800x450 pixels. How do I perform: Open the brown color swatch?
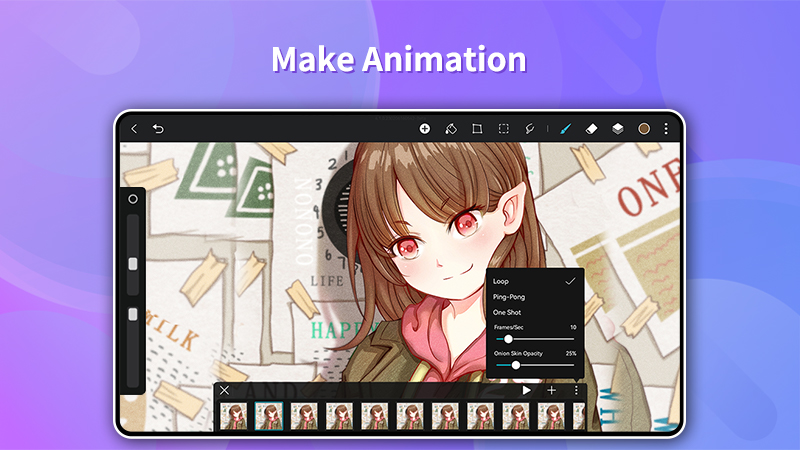pyautogui.click(x=644, y=129)
